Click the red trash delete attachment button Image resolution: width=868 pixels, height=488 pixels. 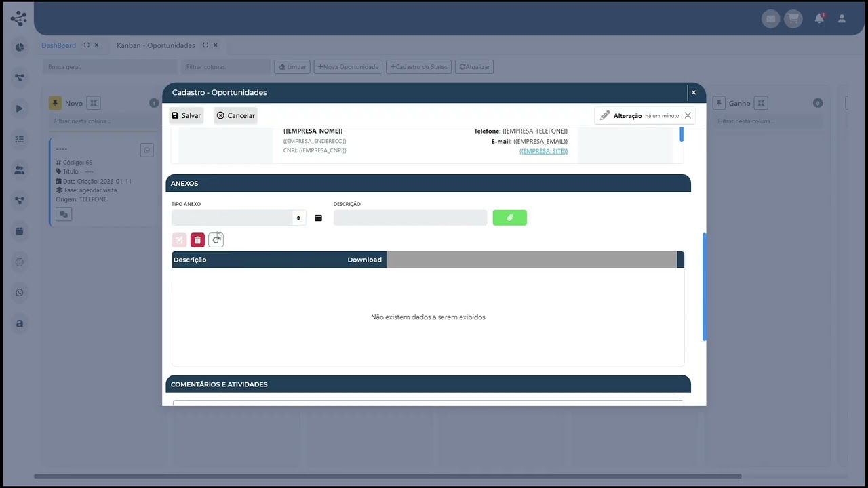197,240
